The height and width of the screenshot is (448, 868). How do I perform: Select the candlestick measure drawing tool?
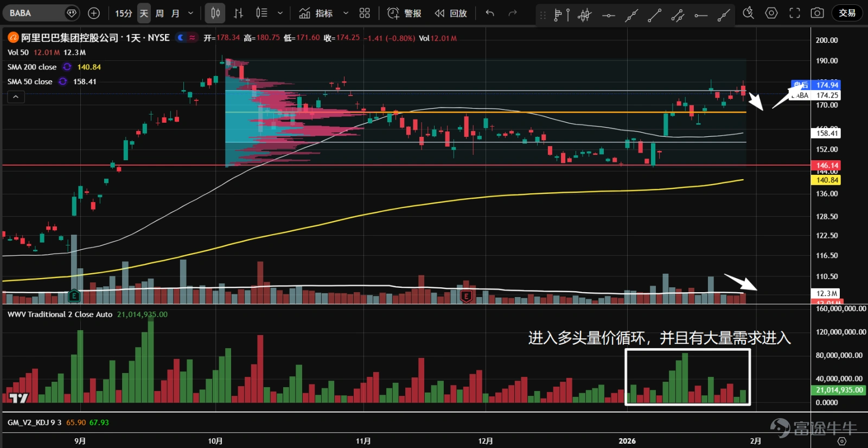(x=584, y=15)
